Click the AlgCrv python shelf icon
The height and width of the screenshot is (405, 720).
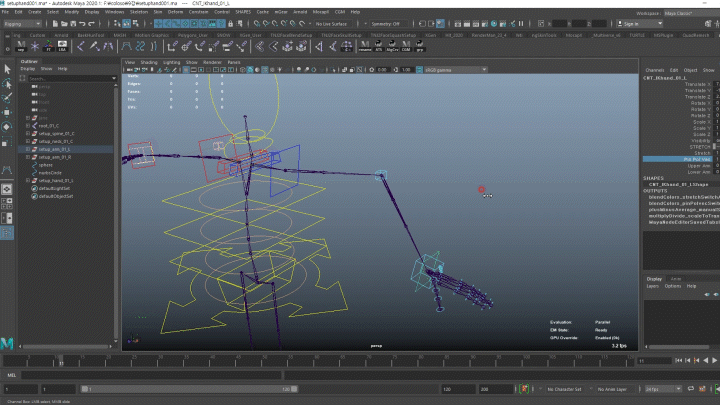[392, 46]
